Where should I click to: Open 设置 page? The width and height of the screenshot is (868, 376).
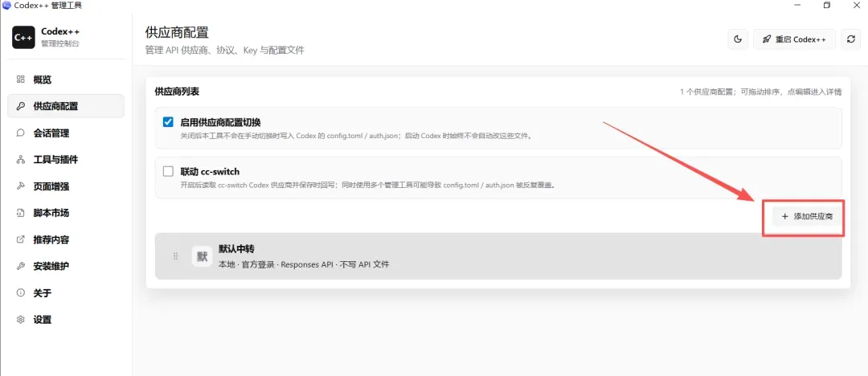65,320
